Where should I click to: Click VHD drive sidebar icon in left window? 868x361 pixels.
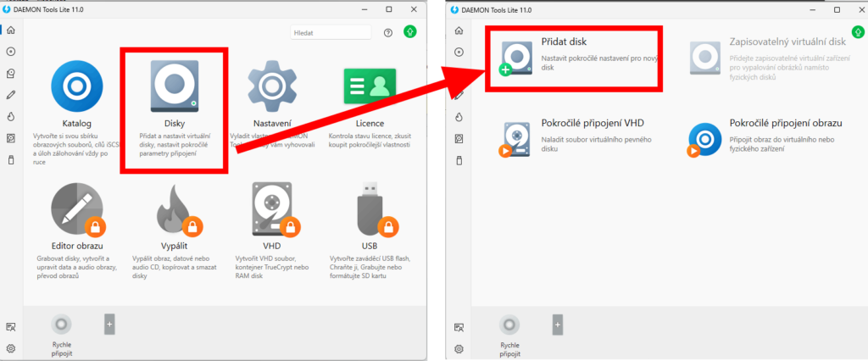(10, 138)
